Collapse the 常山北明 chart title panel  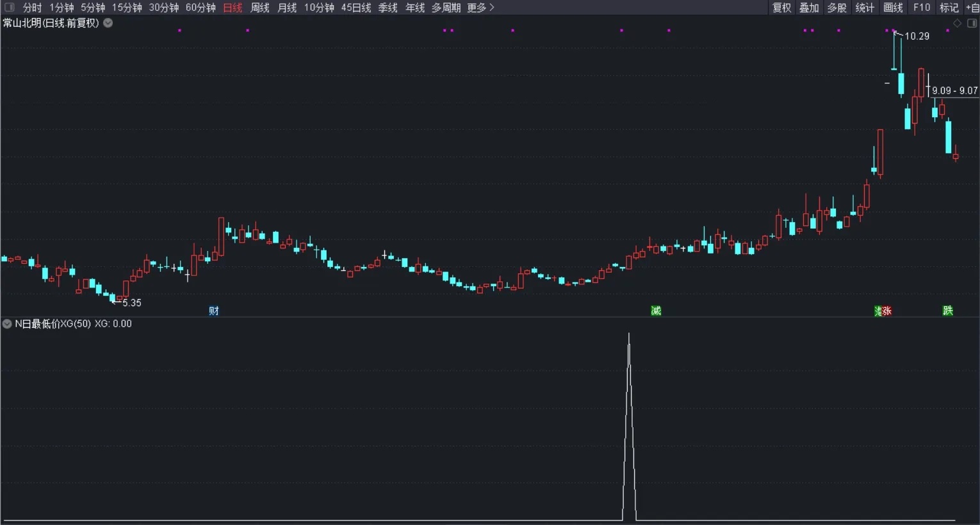(x=107, y=22)
